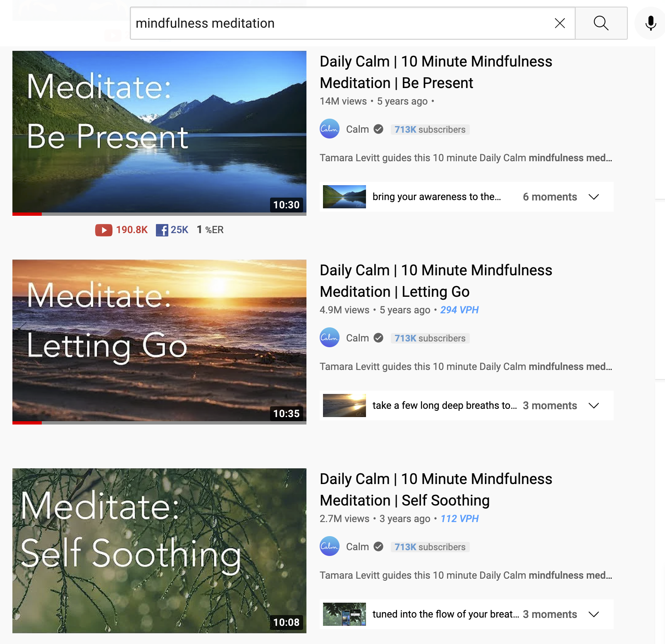Viewport: 665px width, 644px height.
Task: Click watch progress bar under Be Present thumbnail
Action: click(159, 214)
